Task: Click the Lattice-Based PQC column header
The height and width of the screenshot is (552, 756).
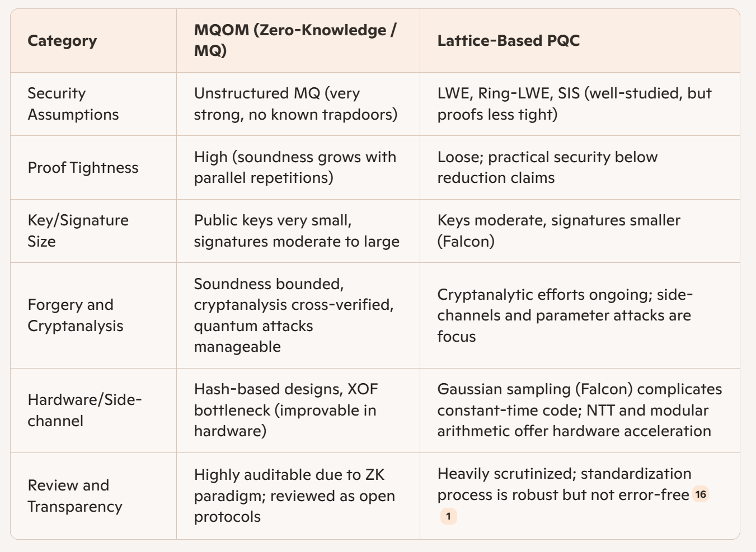Action: point(508,41)
